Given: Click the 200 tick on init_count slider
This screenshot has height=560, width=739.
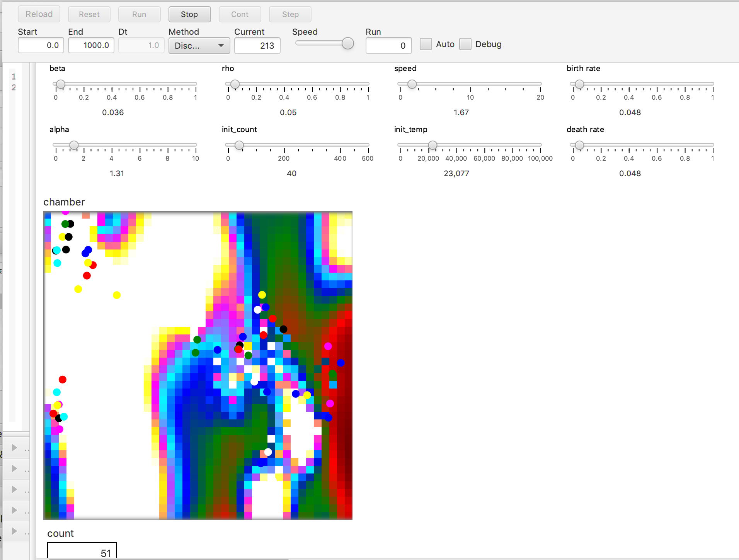Looking at the screenshot, I should click(x=284, y=158).
